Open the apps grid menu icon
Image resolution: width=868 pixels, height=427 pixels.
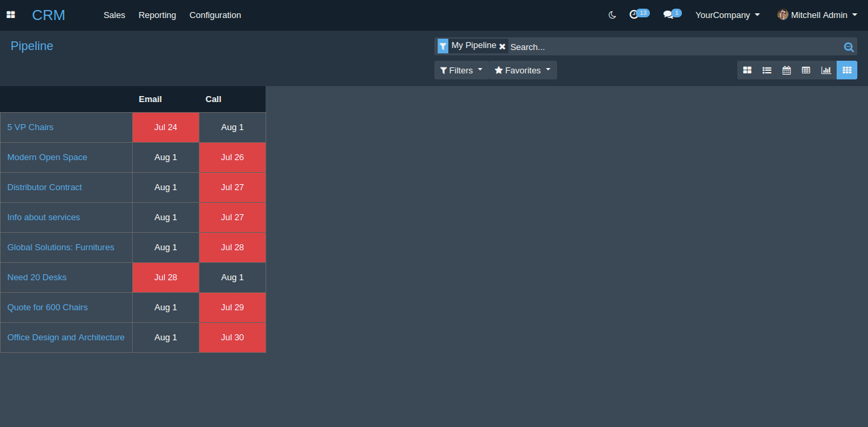coord(11,15)
